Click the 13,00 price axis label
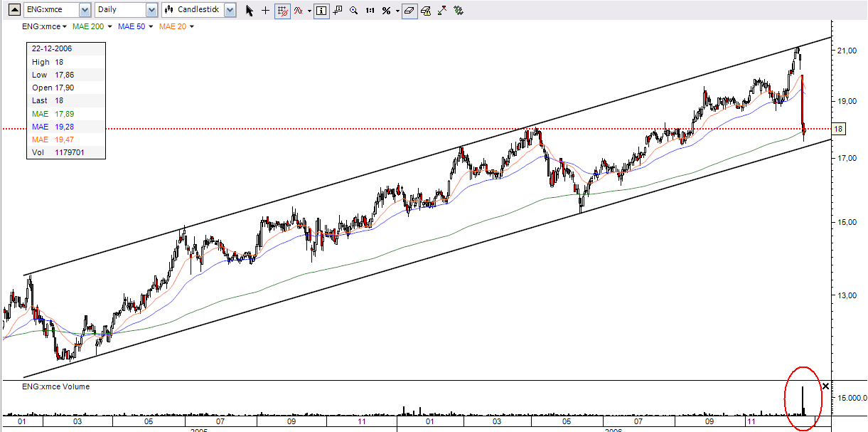Image resolution: width=868 pixels, height=432 pixels. [x=846, y=295]
